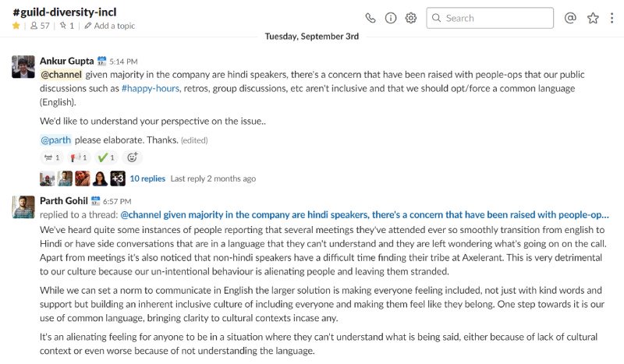Expand the 10 replies thread
The width and height of the screenshot is (624, 364).
[147, 178]
